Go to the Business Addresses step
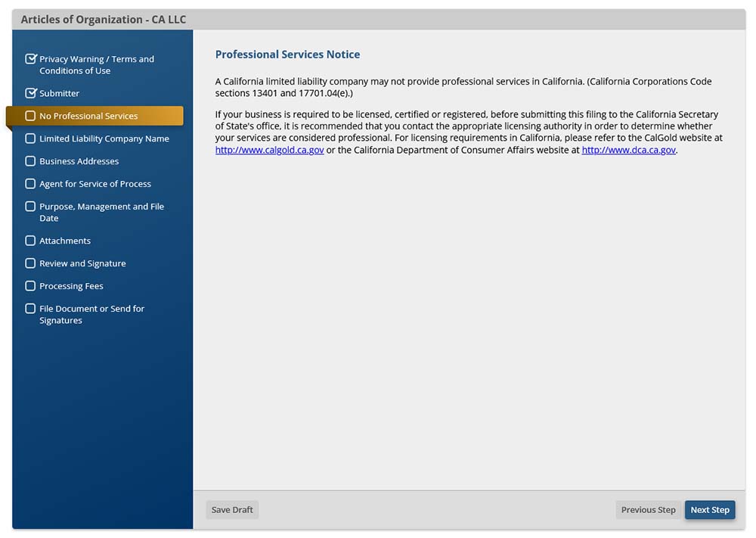This screenshot has height=538, width=756. [79, 161]
